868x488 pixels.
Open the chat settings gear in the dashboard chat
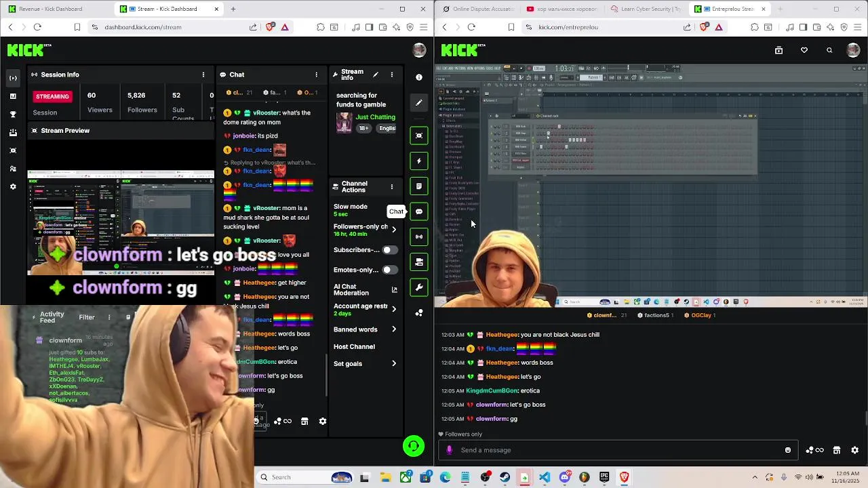click(323, 422)
